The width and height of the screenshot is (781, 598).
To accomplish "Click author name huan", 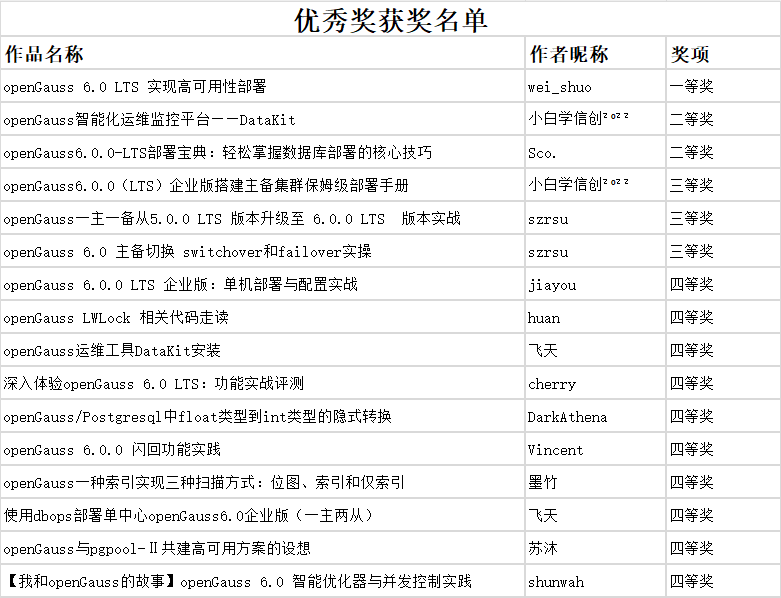I will tap(544, 318).
